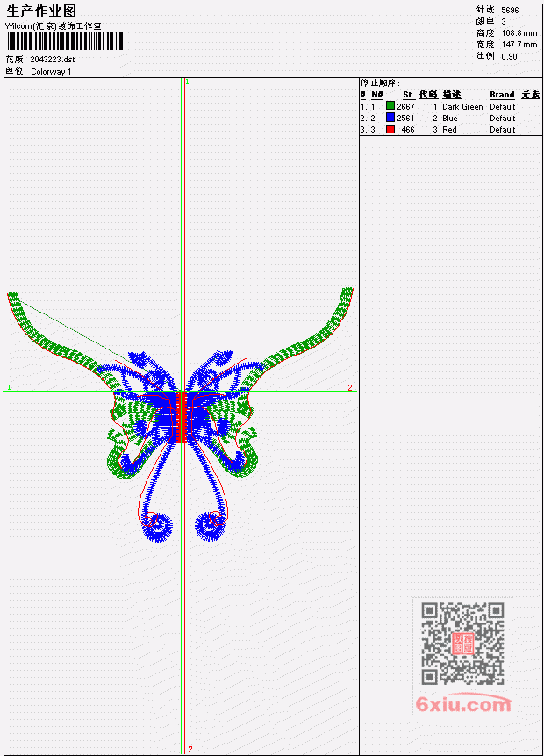
Task: Click the height value 108.8 mm
Action: point(519,32)
